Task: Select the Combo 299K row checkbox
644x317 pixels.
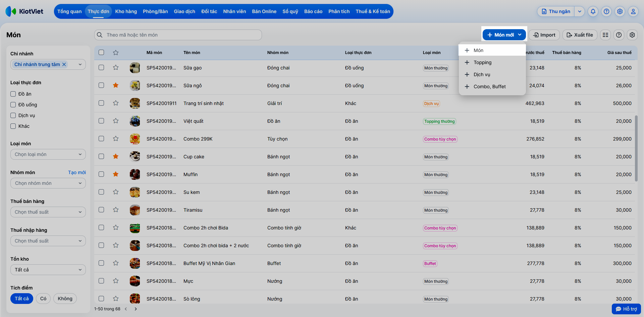Action: (101, 139)
